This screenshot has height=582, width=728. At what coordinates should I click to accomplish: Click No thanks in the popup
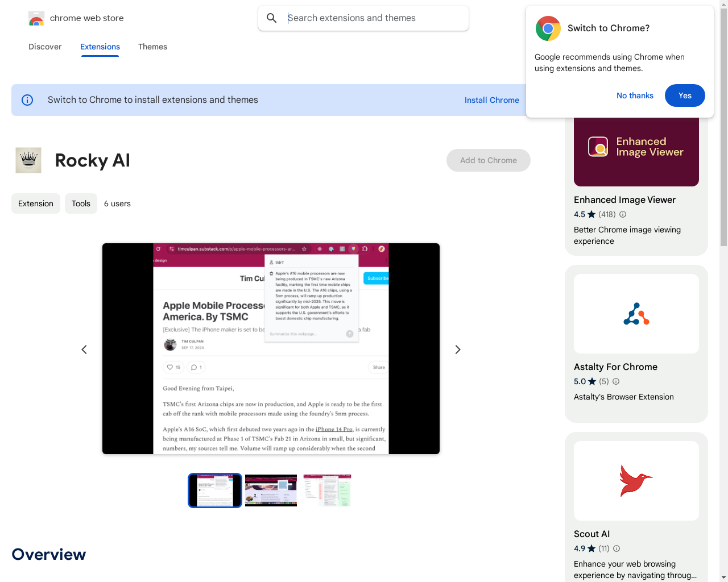point(635,95)
